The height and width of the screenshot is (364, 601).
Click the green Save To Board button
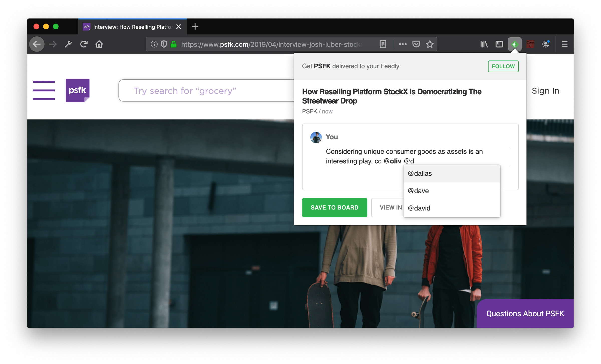(x=334, y=207)
